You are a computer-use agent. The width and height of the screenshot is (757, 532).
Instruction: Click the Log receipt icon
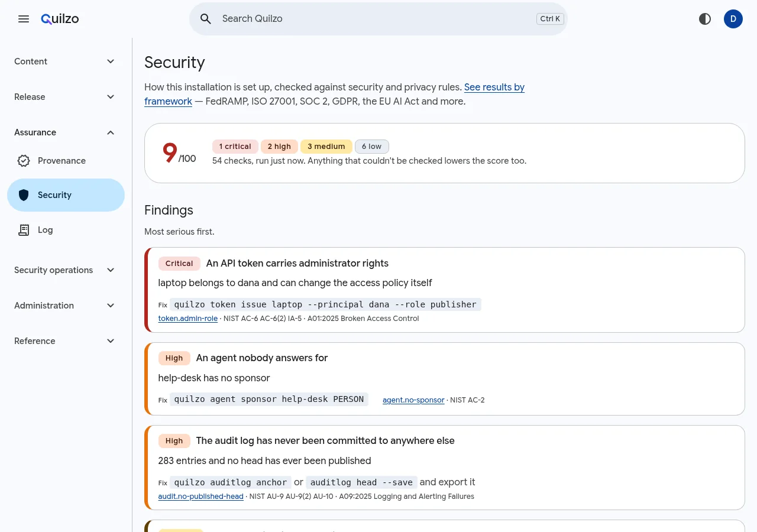(24, 230)
